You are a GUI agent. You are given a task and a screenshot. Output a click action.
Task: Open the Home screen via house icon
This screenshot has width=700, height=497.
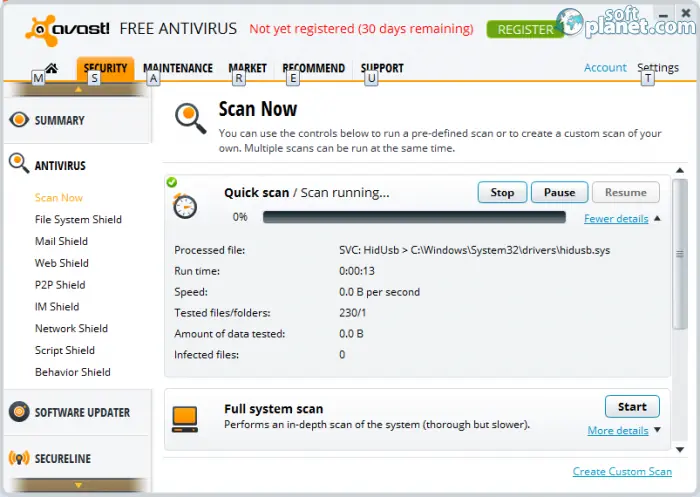click(51, 68)
